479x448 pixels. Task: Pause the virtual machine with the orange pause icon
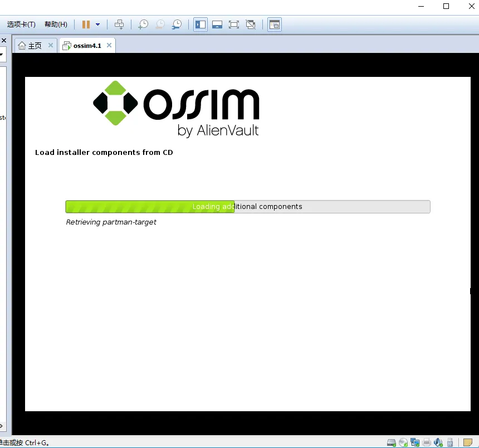[x=86, y=25]
